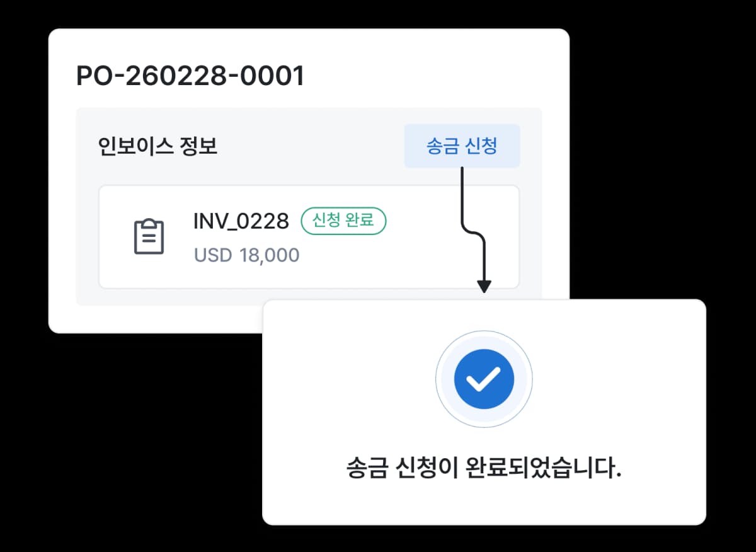Click the clipboard invoice icon
The height and width of the screenshot is (552, 756).
(149, 237)
